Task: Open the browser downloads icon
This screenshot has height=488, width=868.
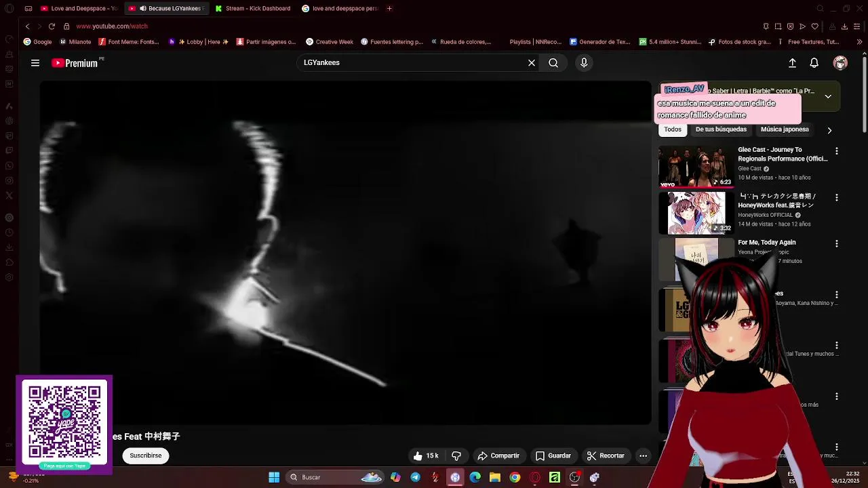Action: tap(844, 26)
